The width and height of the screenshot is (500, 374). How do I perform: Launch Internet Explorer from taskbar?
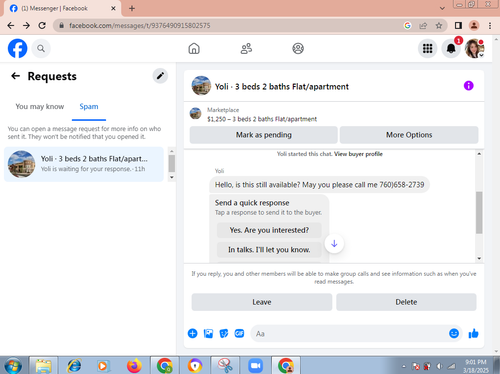(74, 366)
